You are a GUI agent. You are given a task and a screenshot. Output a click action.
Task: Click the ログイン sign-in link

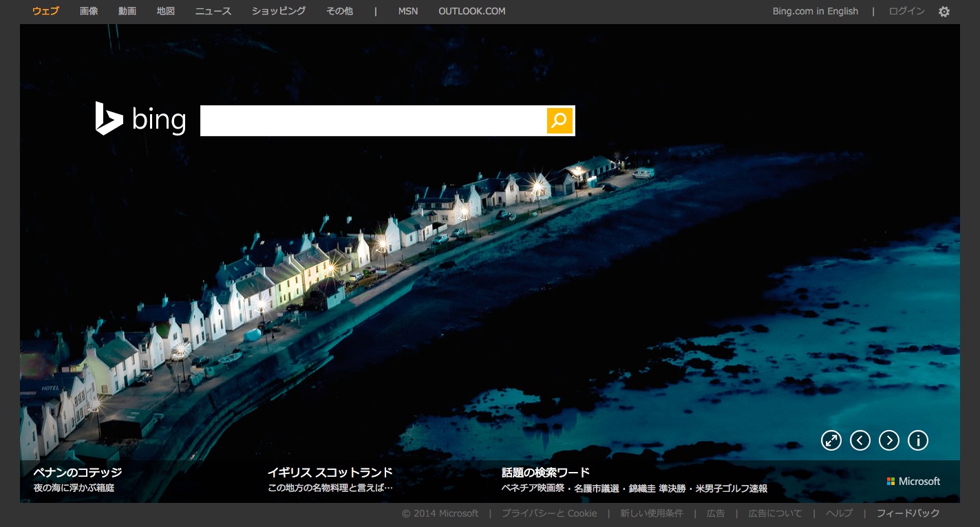[x=906, y=11]
